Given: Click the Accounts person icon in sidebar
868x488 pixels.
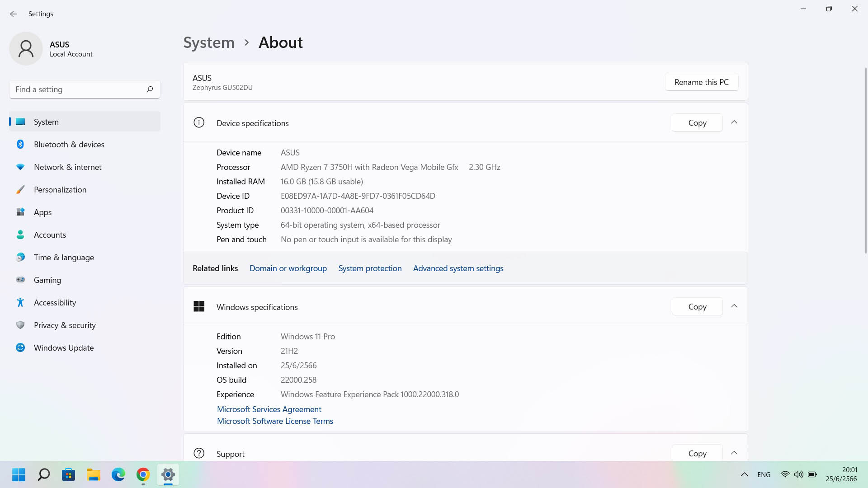Looking at the screenshot, I should pyautogui.click(x=20, y=235).
